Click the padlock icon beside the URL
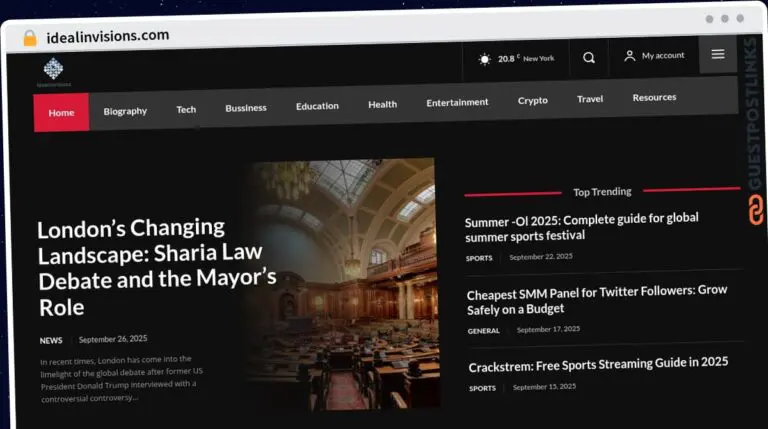This screenshot has height=429, width=768. tap(30, 38)
